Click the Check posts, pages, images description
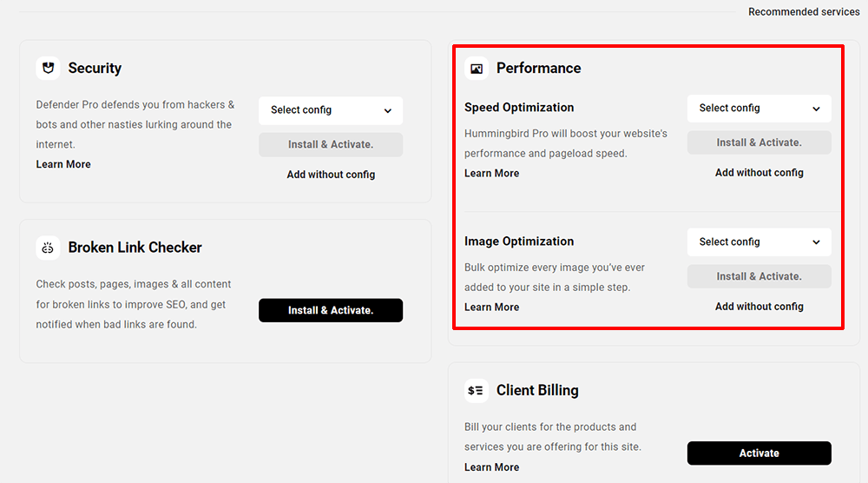 (x=134, y=304)
